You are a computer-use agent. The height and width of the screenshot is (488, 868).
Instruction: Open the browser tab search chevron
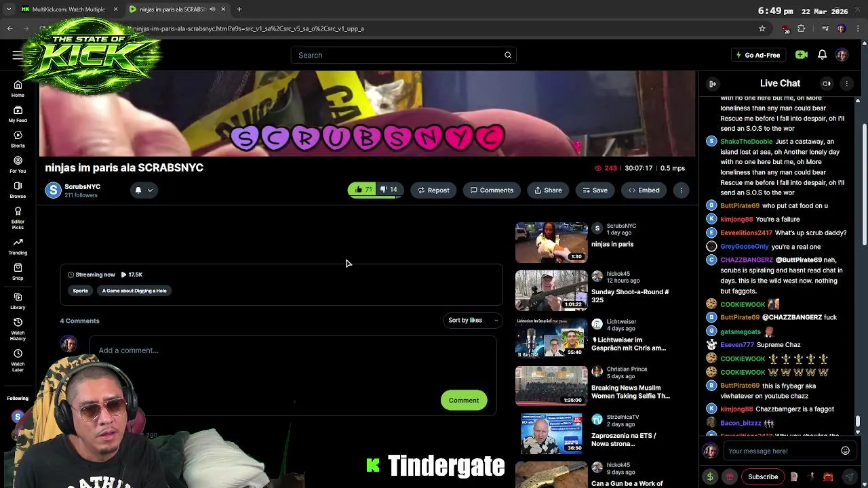9,9
